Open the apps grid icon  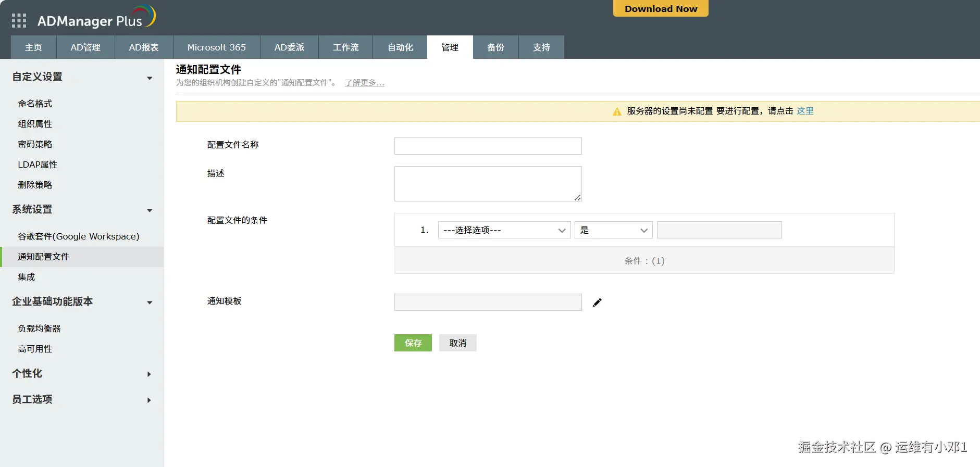[19, 21]
